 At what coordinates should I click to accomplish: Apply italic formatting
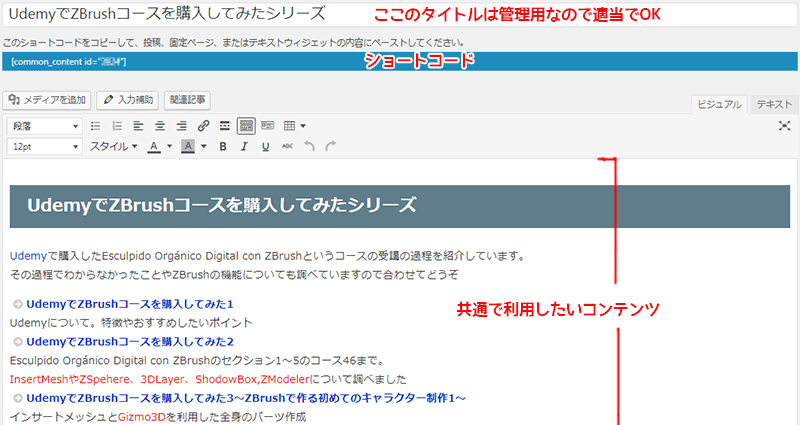[244, 147]
